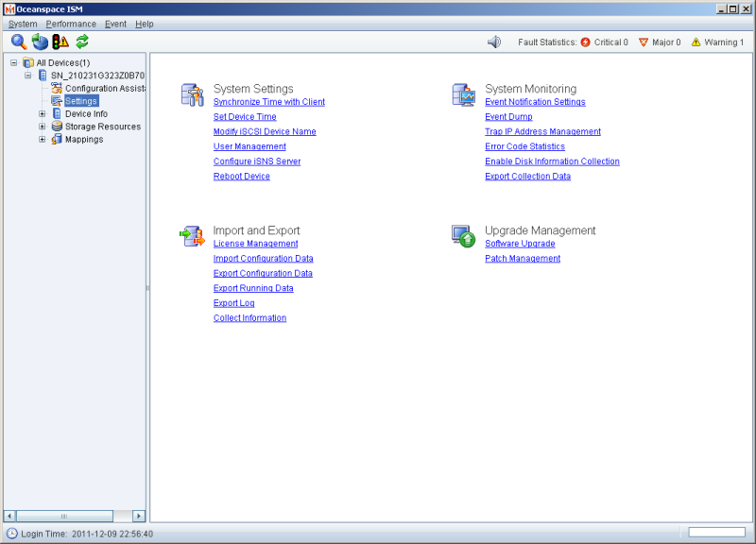Viewport: 756px width, 544px height.
Task: Minimize the Oceanspace ISM window
Action: click(x=722, y=9)
